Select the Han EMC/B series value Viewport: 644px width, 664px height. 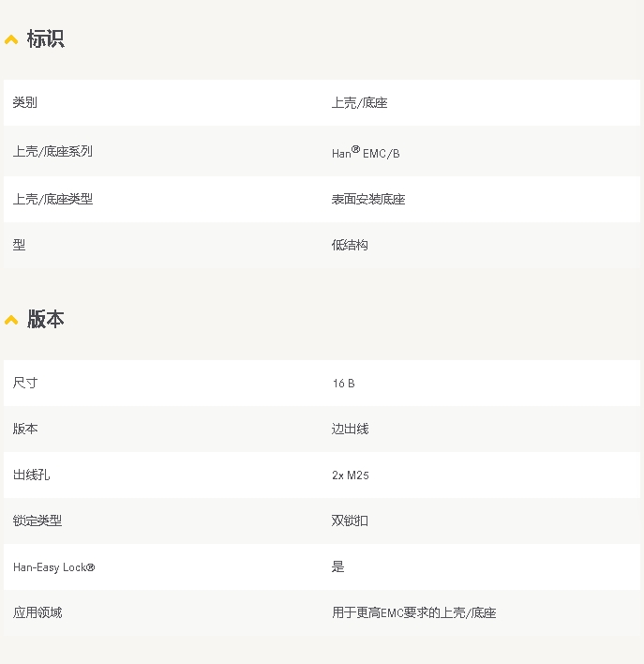coord(366,152)
